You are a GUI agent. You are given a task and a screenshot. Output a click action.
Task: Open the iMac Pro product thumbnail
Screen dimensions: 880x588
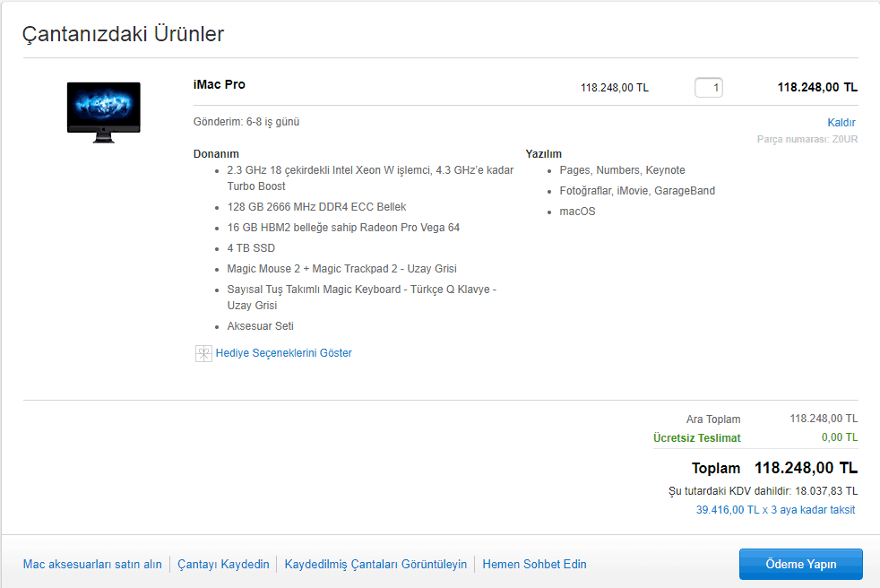[x=103, y=111]
